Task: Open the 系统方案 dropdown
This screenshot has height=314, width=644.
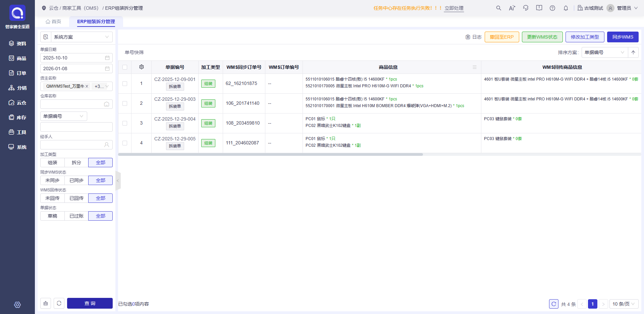Action: pos(82,37)
